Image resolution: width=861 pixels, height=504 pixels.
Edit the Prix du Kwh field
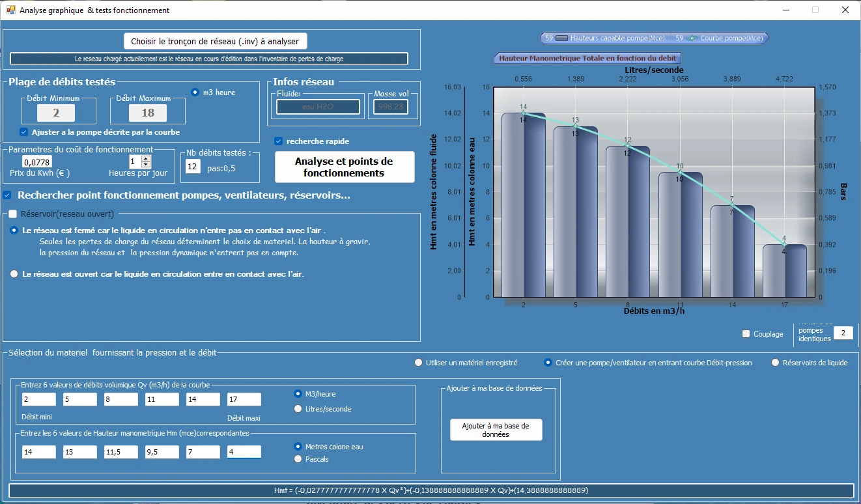point(37,162)
